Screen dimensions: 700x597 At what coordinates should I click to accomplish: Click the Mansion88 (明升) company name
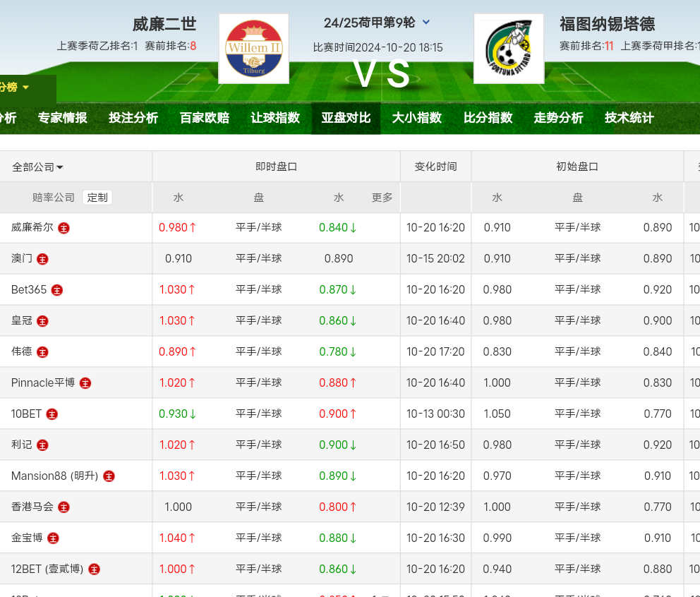point(54,476)
